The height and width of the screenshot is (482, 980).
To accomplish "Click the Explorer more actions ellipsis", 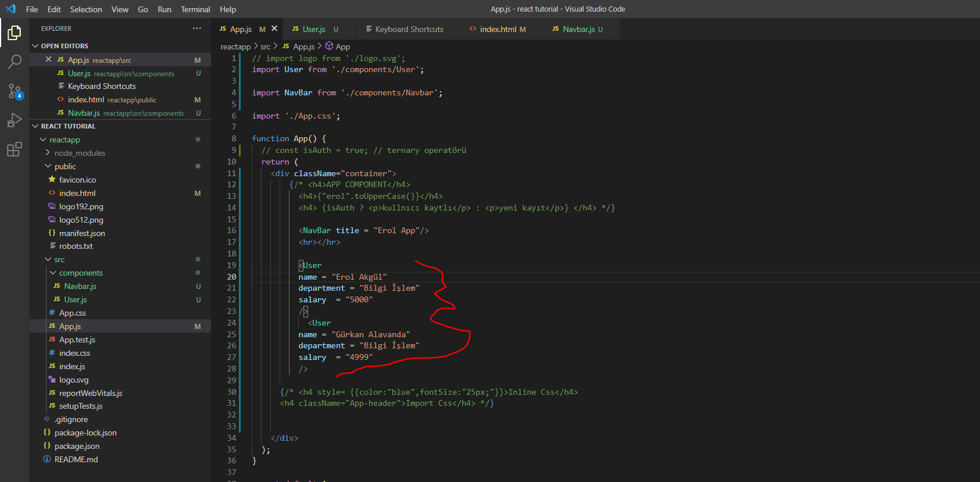I will (197, 28).
